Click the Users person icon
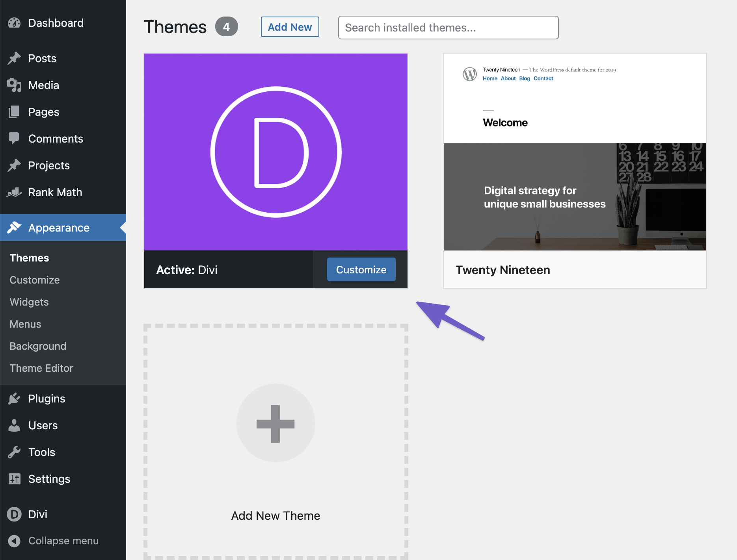Screen dimensions: 737x560 (x=14, y=425)
